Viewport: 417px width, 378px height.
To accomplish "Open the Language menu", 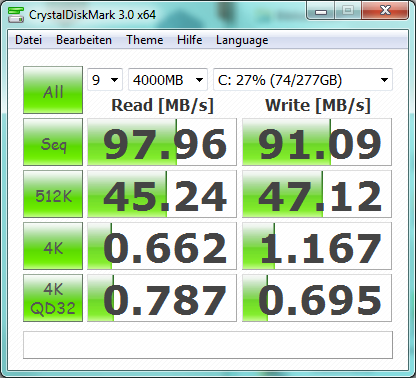I will (x=242, y=40).
